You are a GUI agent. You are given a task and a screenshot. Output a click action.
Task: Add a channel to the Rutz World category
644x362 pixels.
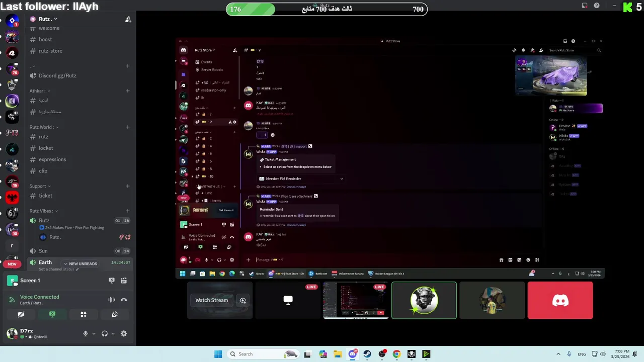[x=128, y=127]
